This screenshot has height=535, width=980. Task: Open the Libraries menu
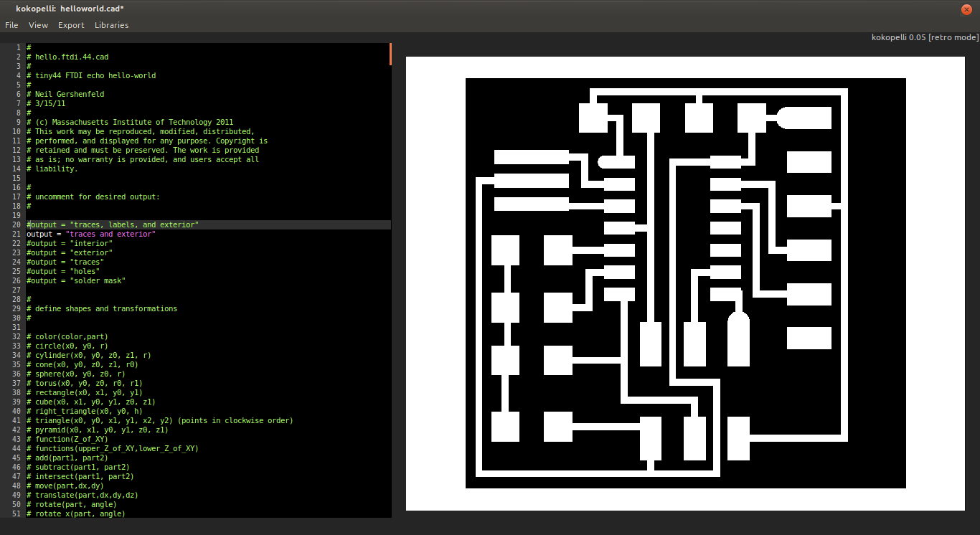click(112, 25)
